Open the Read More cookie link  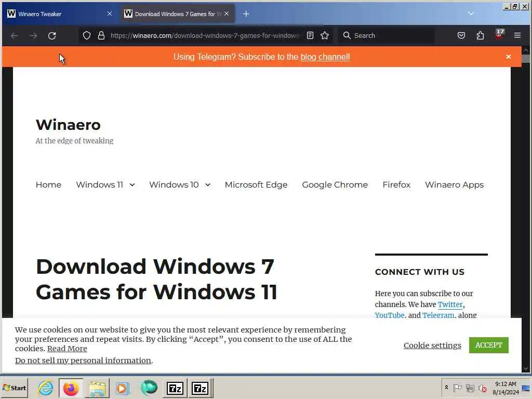pos(67,349)
